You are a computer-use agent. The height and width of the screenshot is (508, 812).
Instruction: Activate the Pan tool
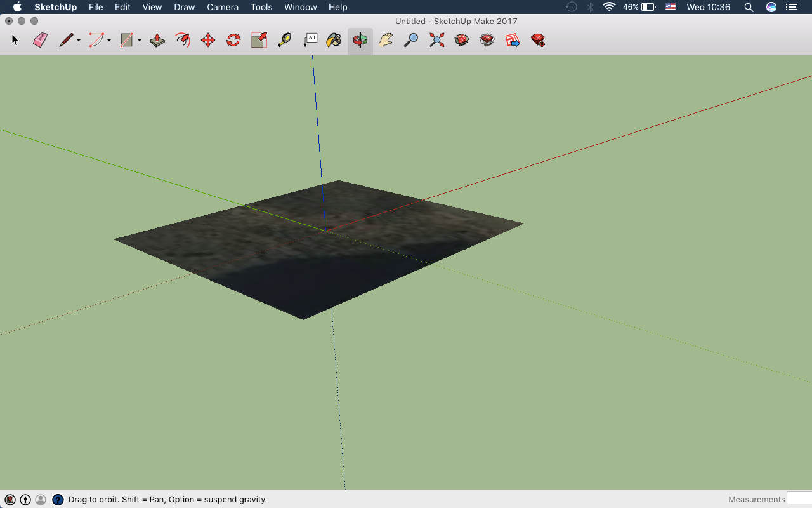385,39
